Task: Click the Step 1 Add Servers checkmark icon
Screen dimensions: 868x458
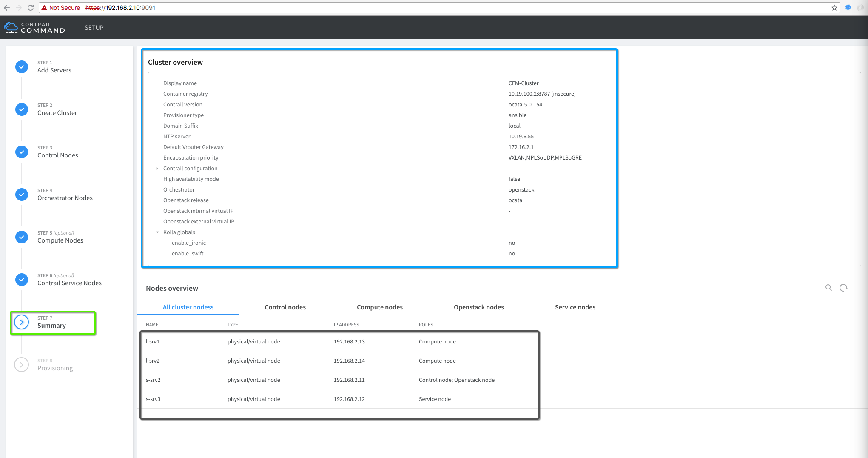Action: coord(22,67)
